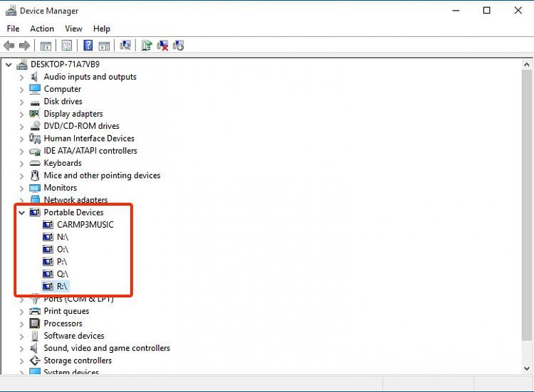Maximize the Device Manager window
This screenshot has width=534, height=392.
(487, 11)
